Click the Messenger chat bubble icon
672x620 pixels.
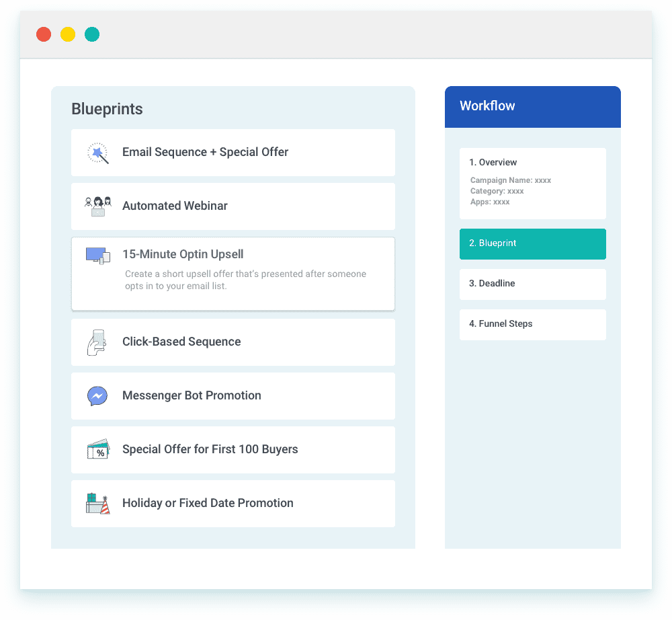[x=97, y=396]
